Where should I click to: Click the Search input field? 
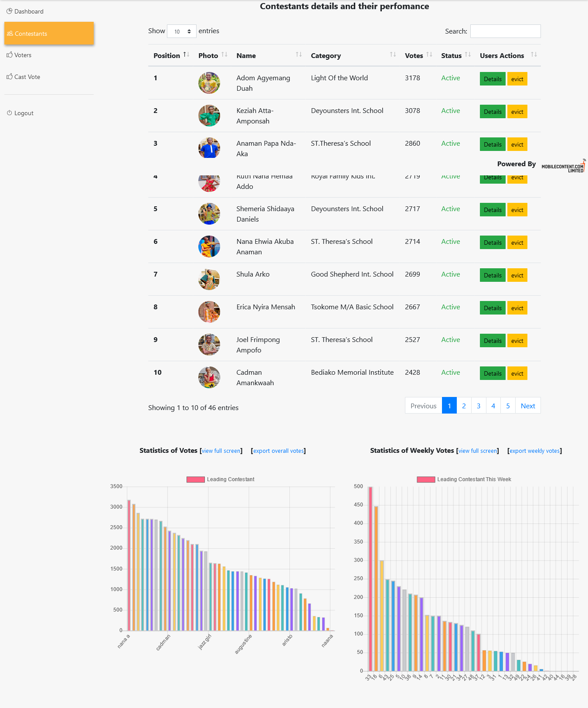tap(505, 31)
